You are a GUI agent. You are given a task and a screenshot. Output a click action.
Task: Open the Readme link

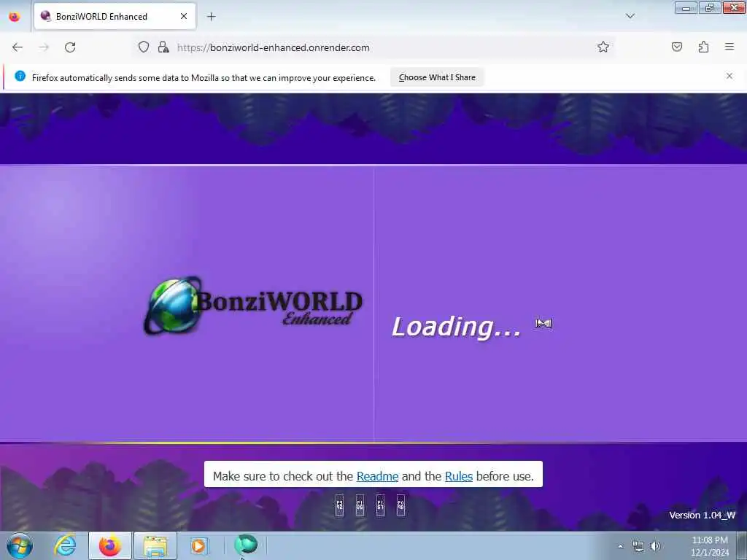377,476
